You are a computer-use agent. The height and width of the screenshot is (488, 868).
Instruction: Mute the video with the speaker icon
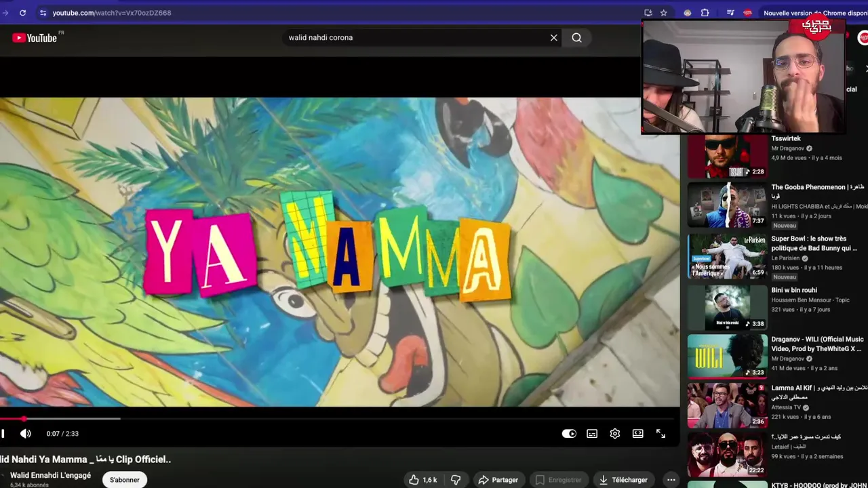(x=26, y=434)
